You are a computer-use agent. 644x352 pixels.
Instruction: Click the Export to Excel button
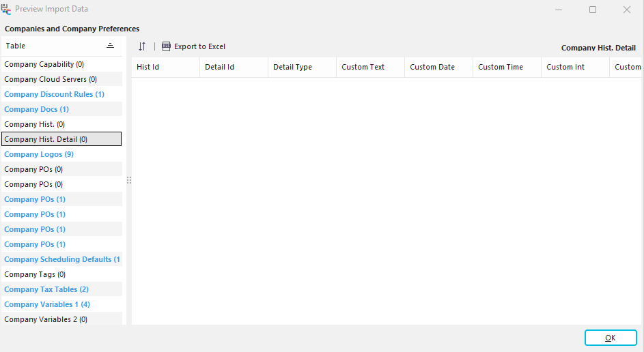pos(193,46)
